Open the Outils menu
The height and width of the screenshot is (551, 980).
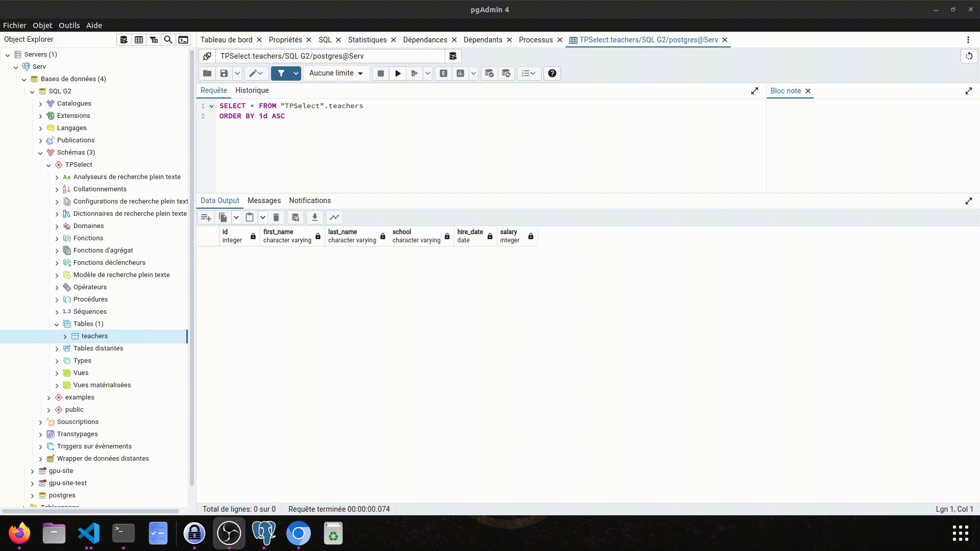(x=69, y=26)
